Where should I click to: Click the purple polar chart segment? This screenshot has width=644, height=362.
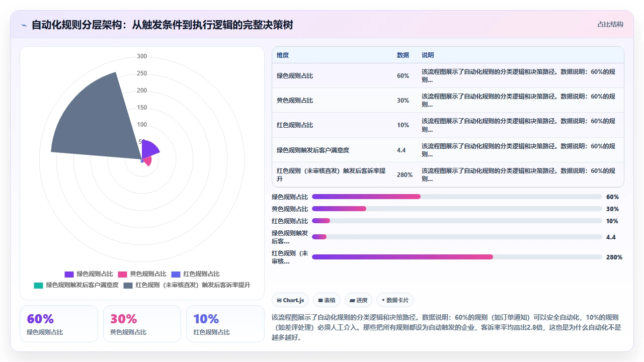[150, 149]
